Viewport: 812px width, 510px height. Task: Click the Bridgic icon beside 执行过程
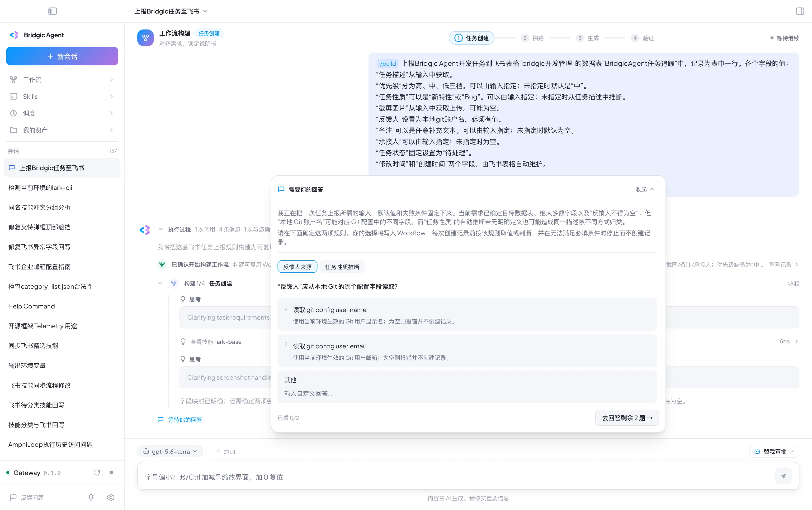145,230
